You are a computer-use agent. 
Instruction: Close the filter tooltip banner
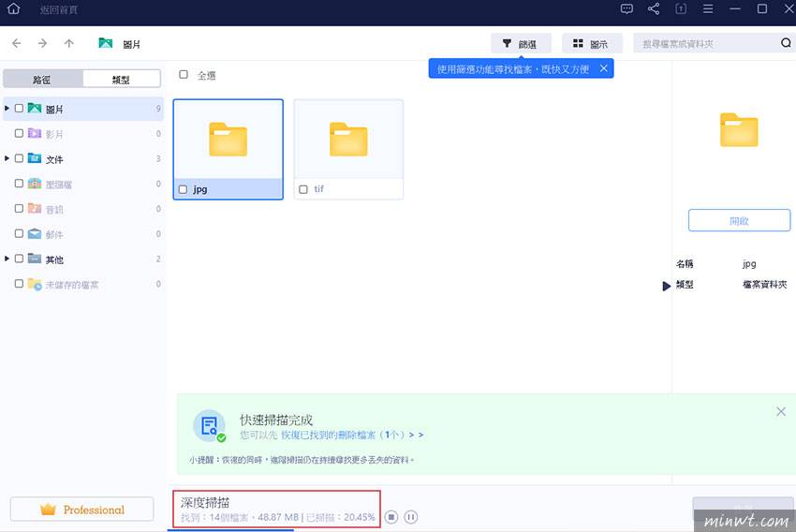point(603,68)
